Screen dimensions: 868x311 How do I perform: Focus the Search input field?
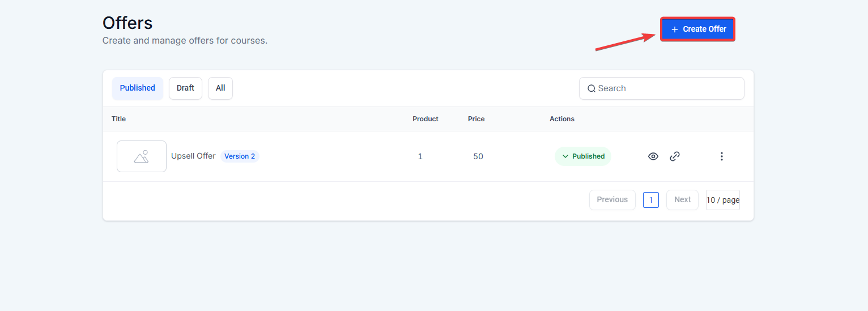pos(662,88)
